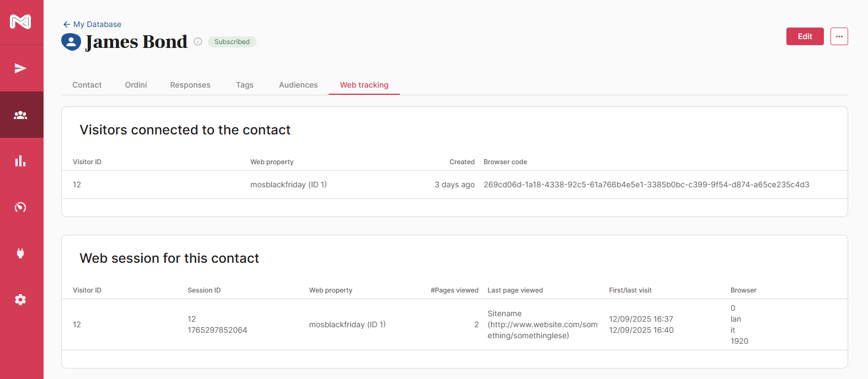Select the Web tracking tab
868x379 pixels.
tap(364, 85)
